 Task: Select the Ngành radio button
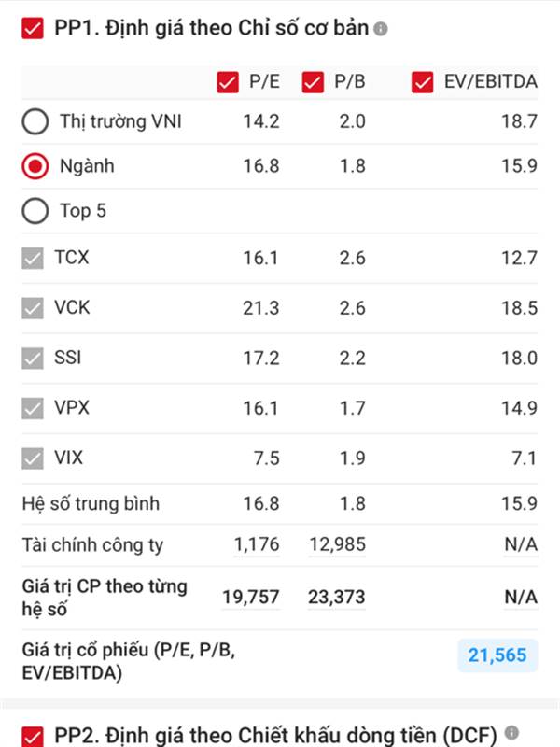tap(35, 166)
